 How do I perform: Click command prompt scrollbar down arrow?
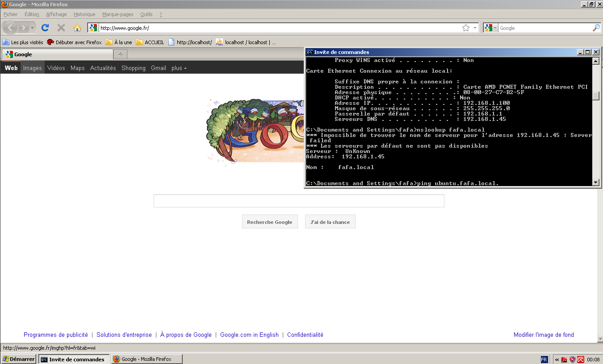(x=596, y=182)
